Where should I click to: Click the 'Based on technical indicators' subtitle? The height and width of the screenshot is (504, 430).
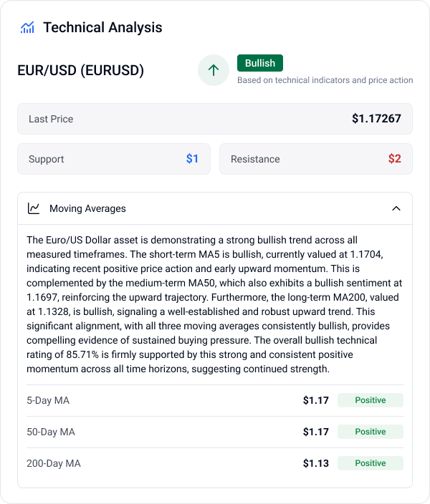tap(325, 80)
